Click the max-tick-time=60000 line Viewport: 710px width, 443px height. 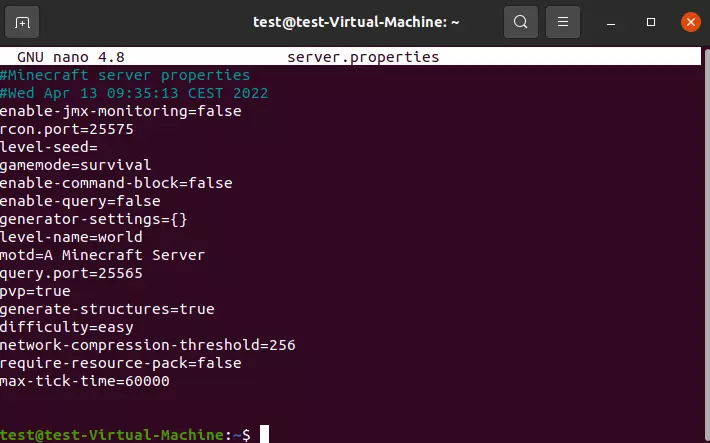tap(85, 381)
